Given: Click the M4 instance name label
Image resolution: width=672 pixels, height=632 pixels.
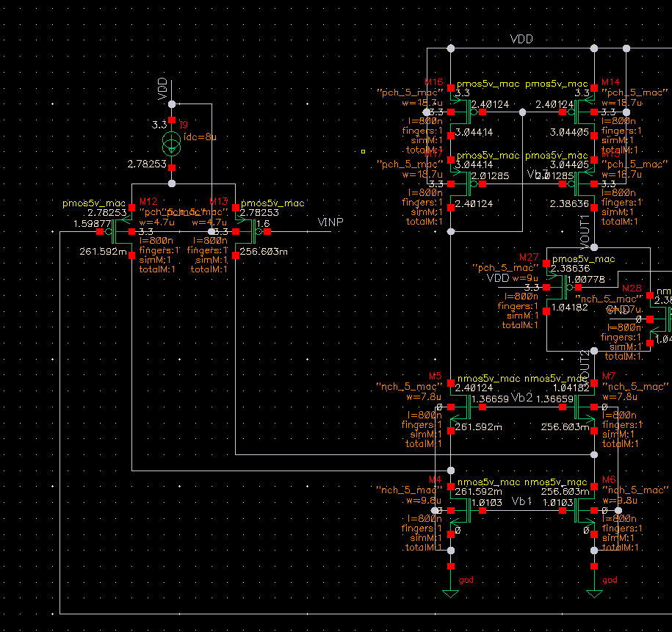Looking at the screenshot, I should (x=435, y=479).
